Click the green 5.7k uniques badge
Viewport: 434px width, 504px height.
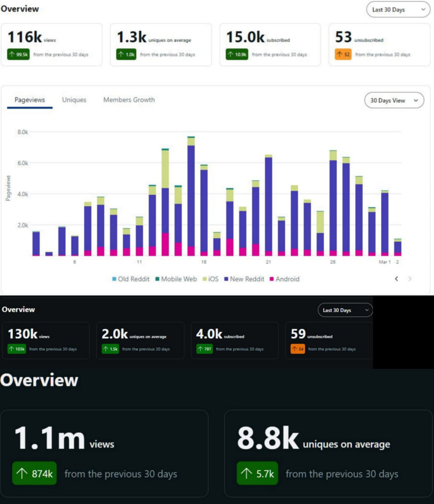pyautogui.click(x=257, y=473)
